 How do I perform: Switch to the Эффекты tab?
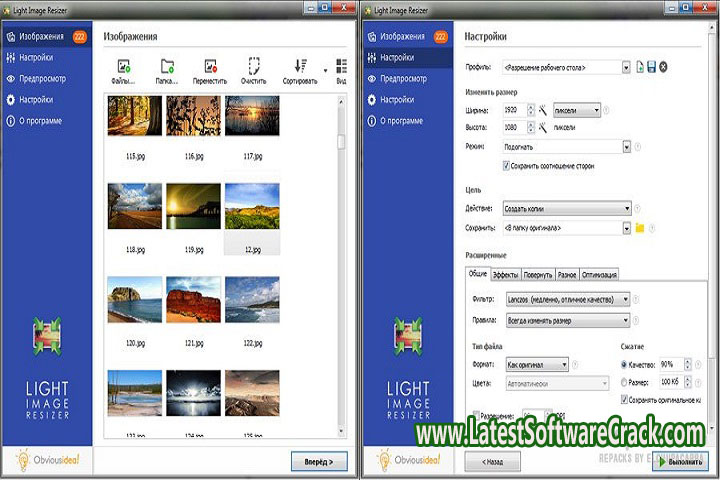pos(505,274)
